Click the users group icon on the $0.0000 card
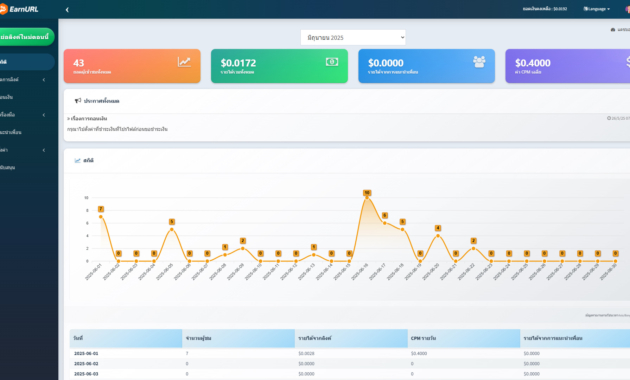The width and height of the screenshot is (630, 380). coord(479,62)
